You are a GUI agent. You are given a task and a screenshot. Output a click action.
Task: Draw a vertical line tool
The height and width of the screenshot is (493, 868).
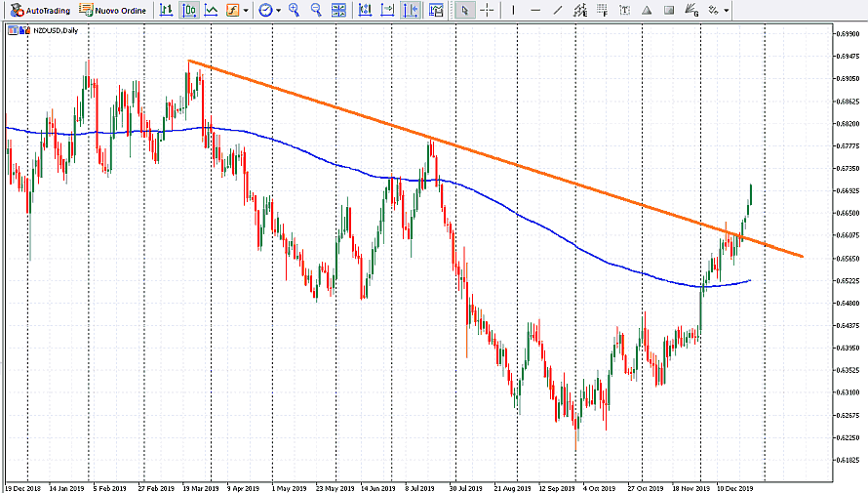coord(514,11)
